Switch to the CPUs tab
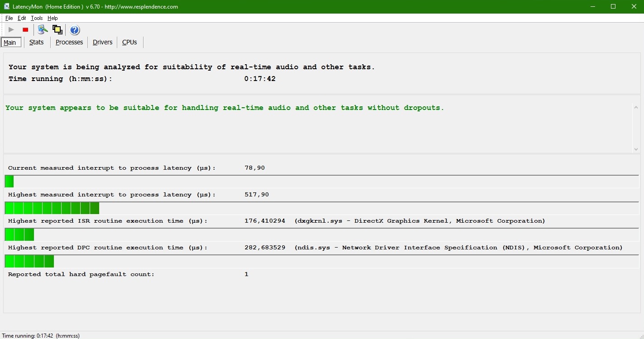The height and width of the screenshot is (339, 644). point(130,42)
